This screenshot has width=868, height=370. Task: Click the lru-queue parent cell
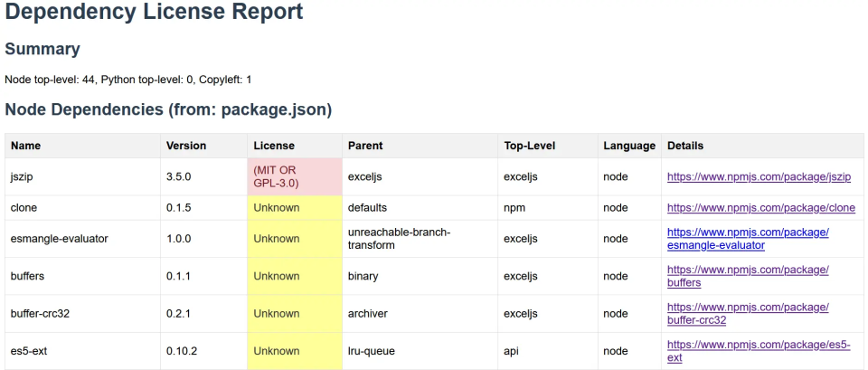coord(372,351)
